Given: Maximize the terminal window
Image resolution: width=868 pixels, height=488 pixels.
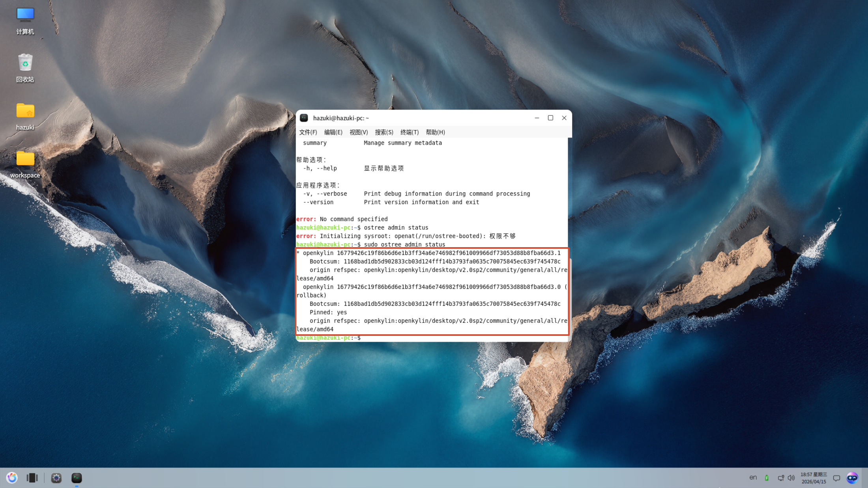Looking at the screenshot, I should [x=550, y=118].
